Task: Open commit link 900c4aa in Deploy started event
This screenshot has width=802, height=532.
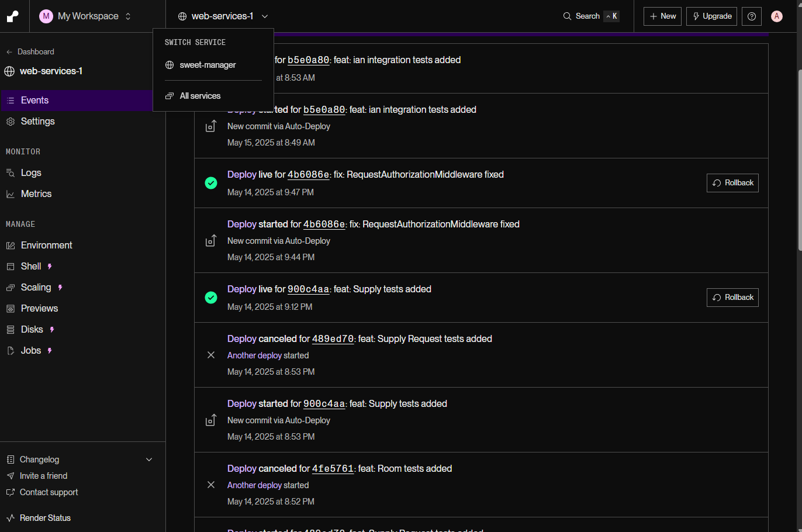Action: coord(324,404)
